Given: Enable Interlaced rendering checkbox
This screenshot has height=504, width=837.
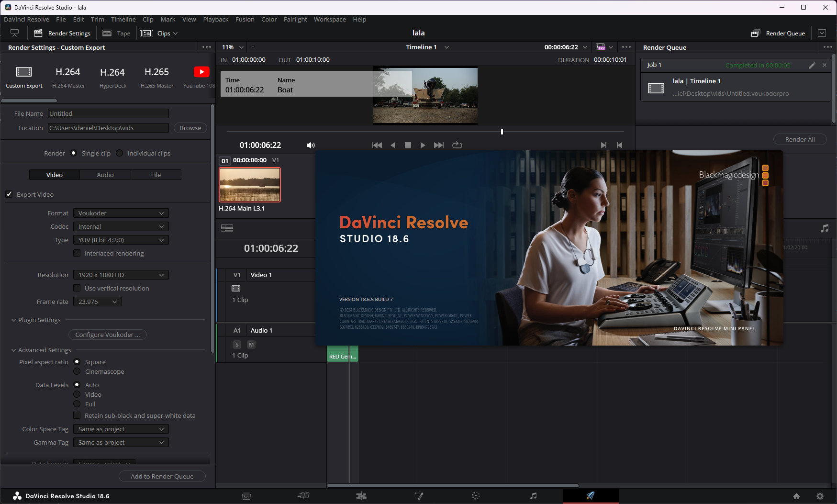Looking at the screenshot, I should (x=77, y=253).
